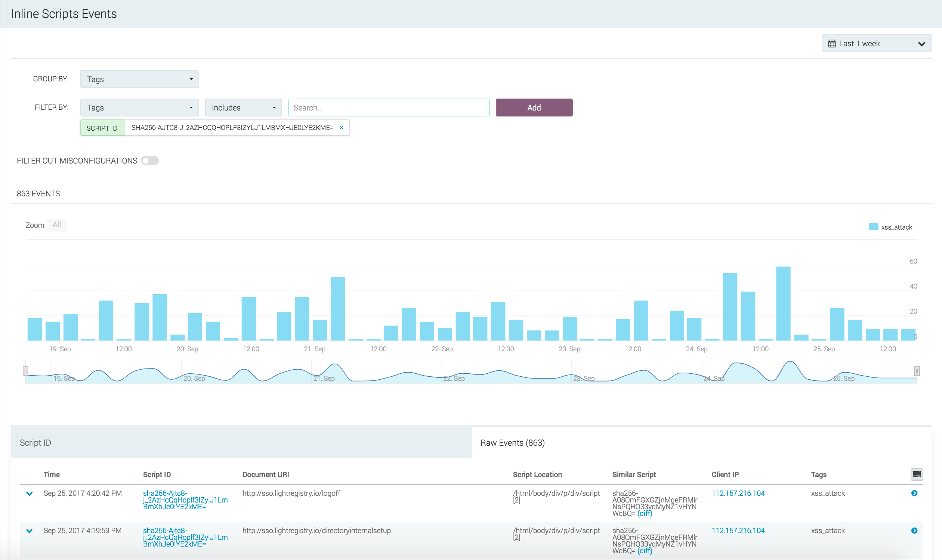Image resolution: width=942 pixels, height=560 pixels.
Task: Click the Client IP column header
Action: tap(725, 475)
